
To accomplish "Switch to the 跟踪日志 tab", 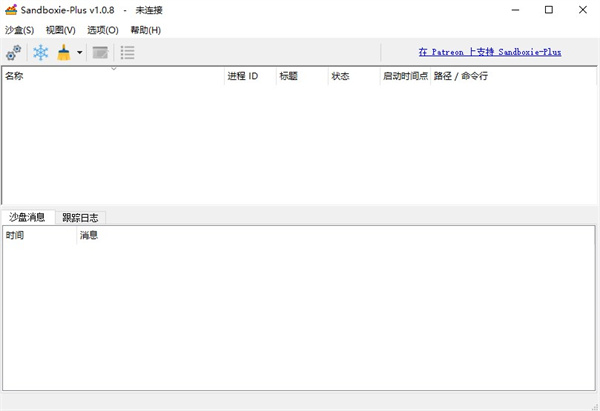I will pyautogui.click(x=80, y=218).
